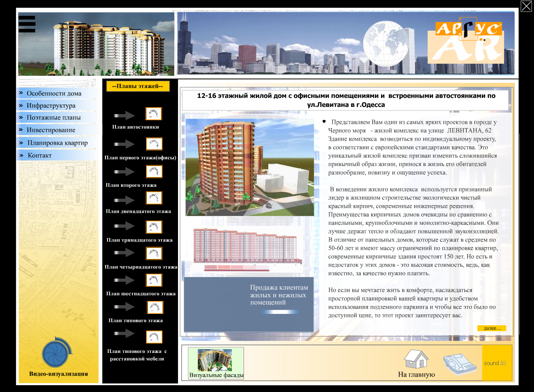Open План автостоянки thumbnail icon
This screenshot has width=534, height=392.
(x=154, y=114)
